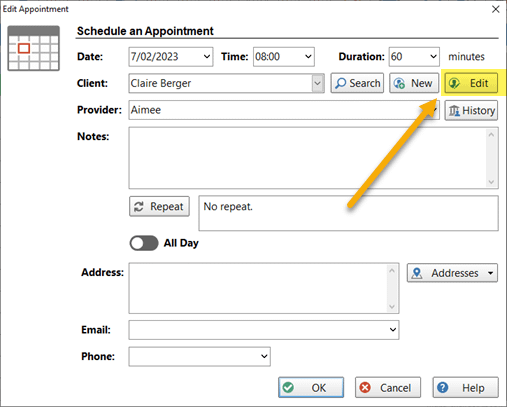Open the client History
The image size is (507, 407).
pyautogui.click(x=471, y=110)
